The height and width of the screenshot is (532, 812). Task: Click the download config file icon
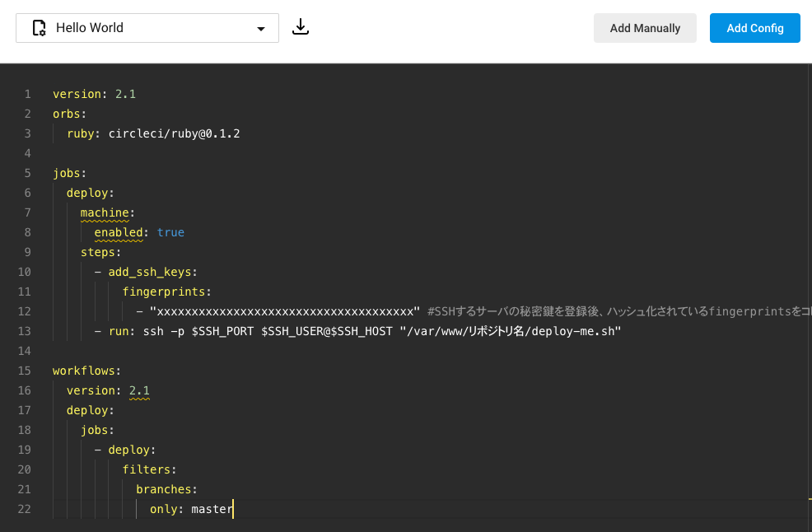301,27
